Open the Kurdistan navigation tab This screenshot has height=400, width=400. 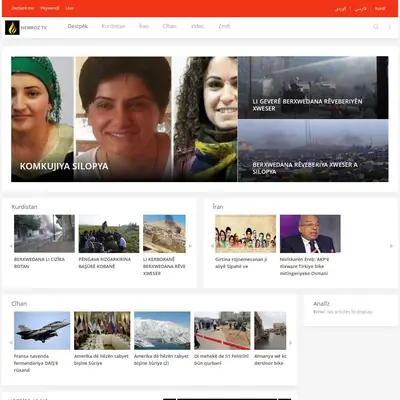tap(113, 26)
